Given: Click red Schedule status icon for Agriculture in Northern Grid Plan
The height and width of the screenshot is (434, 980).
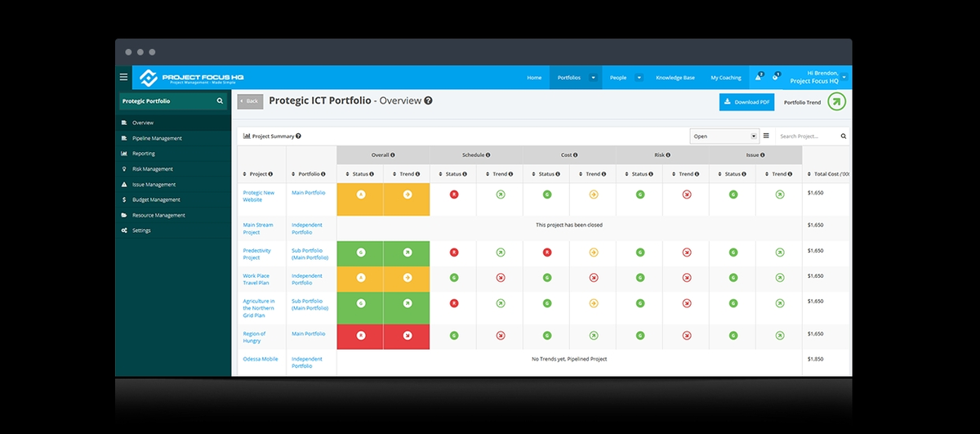Looking at the screenshot, I should (x=454, y=303).
